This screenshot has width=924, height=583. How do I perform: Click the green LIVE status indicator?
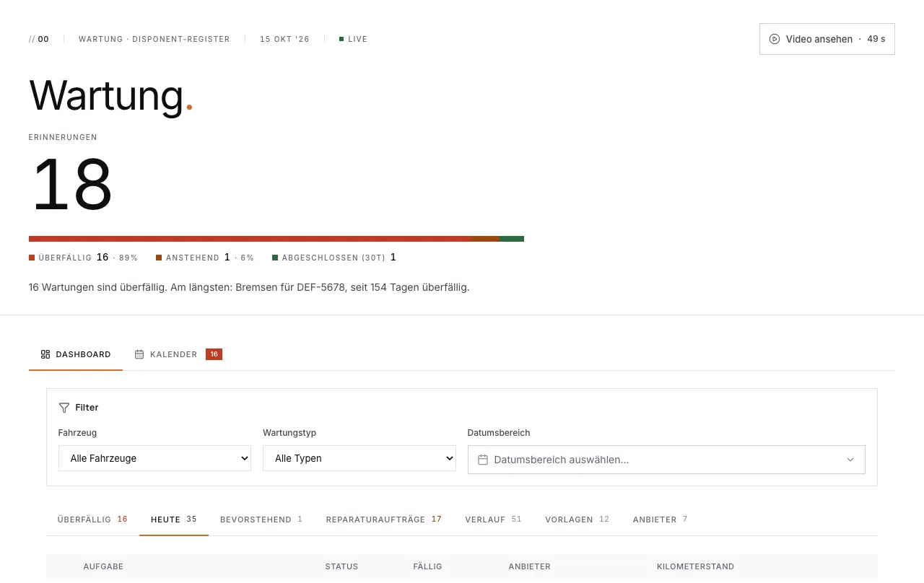click(341, 39)
